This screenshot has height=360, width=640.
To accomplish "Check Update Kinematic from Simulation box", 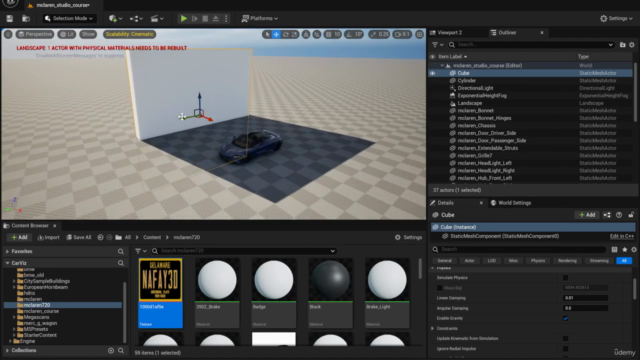I will pyautogui.click(x=565, y=338).
